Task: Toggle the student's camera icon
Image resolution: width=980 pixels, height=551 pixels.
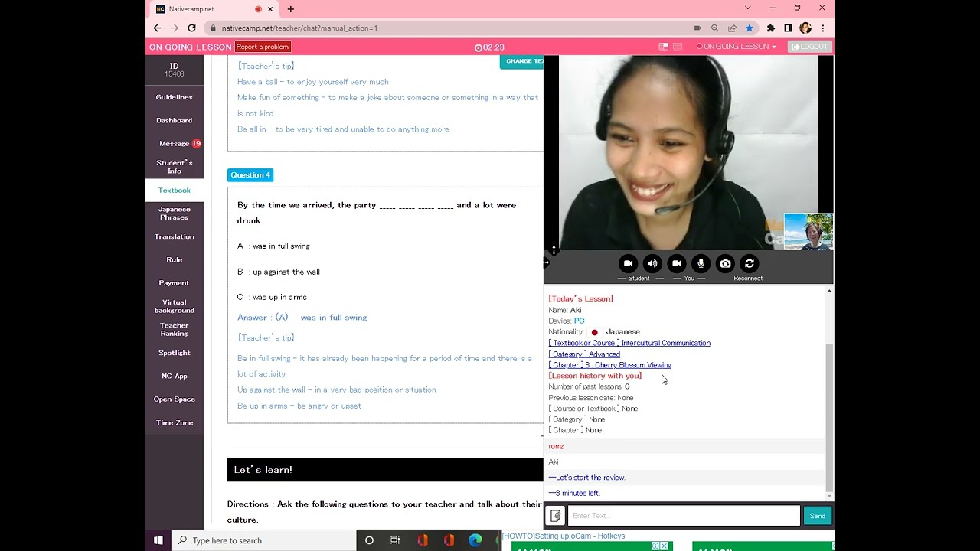Action: [628, 263]
